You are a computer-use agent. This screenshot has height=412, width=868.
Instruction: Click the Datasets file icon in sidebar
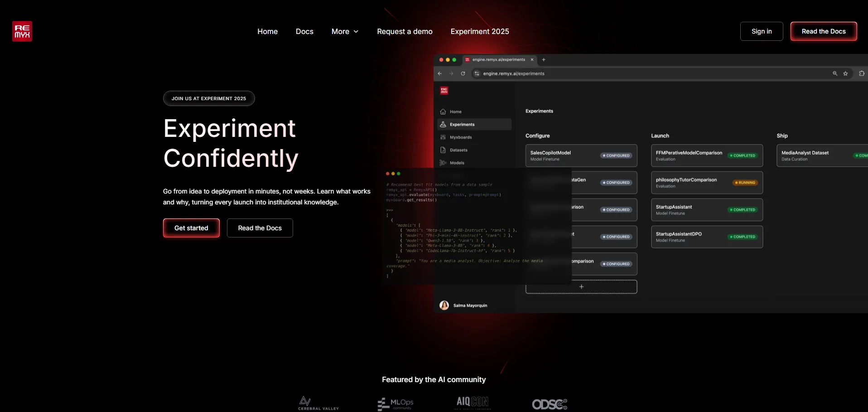click(443, 150)
